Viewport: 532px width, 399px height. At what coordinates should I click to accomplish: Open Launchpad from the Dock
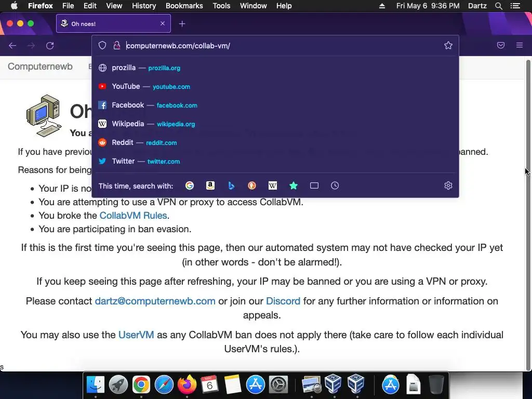point(118,384)
